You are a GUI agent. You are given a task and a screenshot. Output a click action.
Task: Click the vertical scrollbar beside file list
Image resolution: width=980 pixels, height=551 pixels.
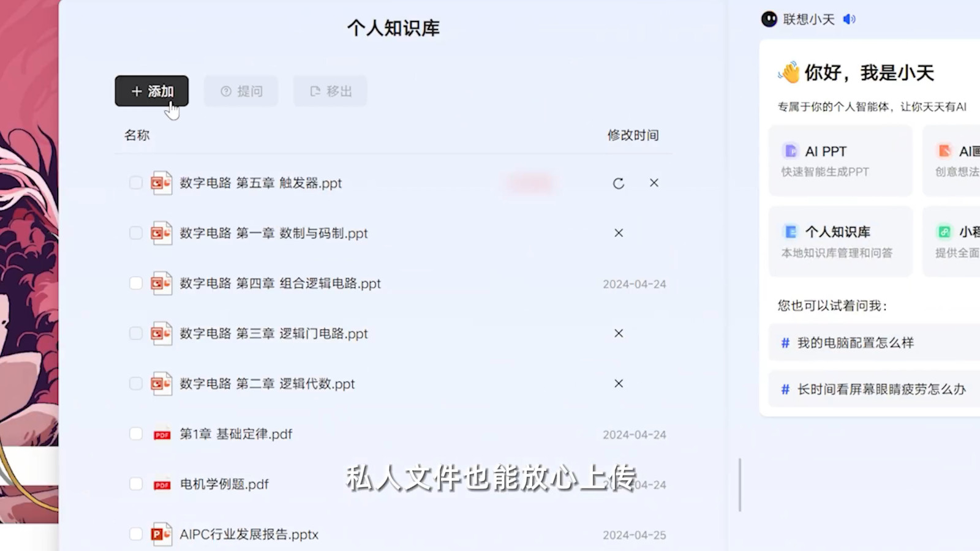(740, 484)
